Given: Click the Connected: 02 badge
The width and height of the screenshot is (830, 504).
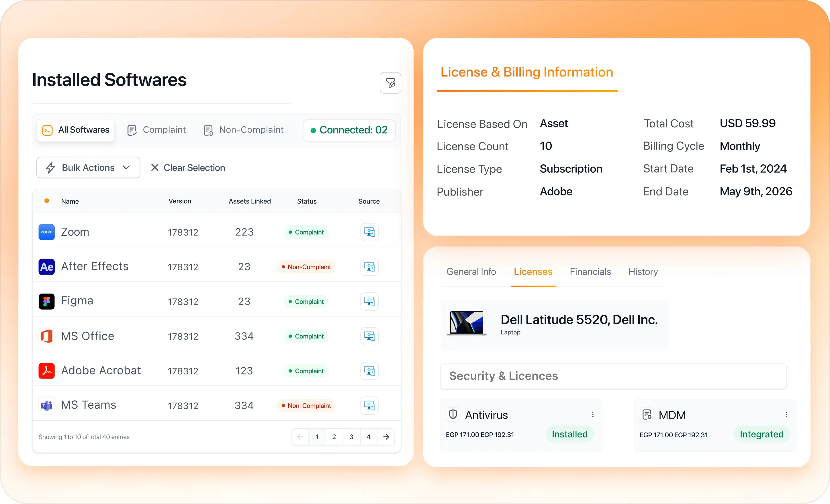Looking at the screenshot, I should click(x=349, y=130).
